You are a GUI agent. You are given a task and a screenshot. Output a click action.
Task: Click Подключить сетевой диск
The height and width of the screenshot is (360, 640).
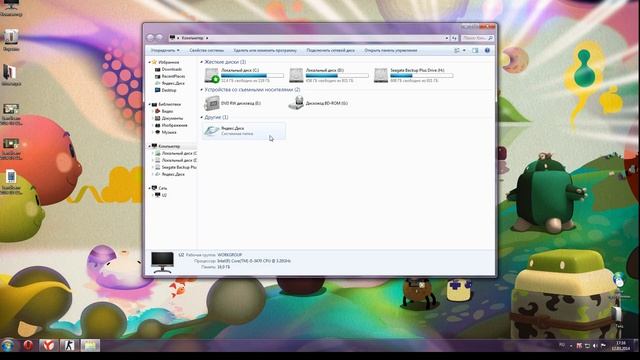[330, 50]
